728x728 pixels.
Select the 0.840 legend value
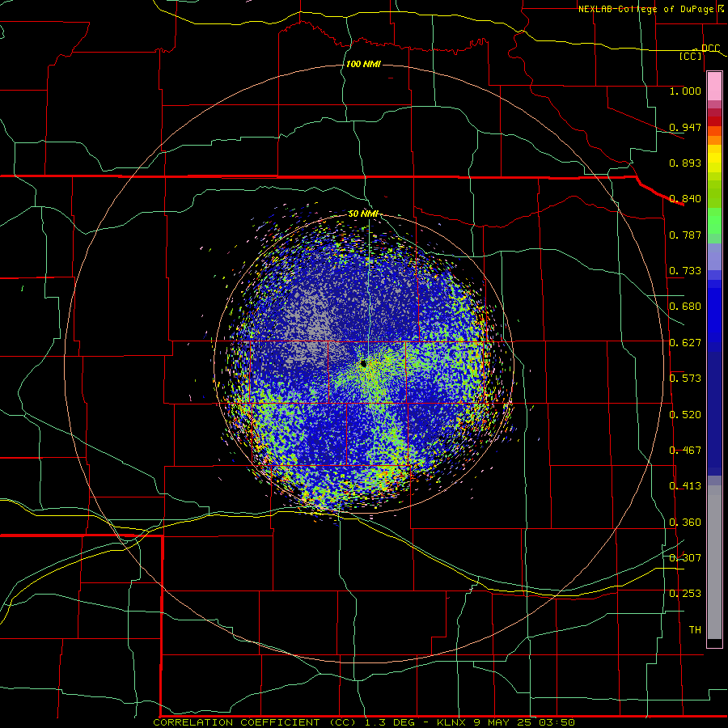click(x=685, y=199)
